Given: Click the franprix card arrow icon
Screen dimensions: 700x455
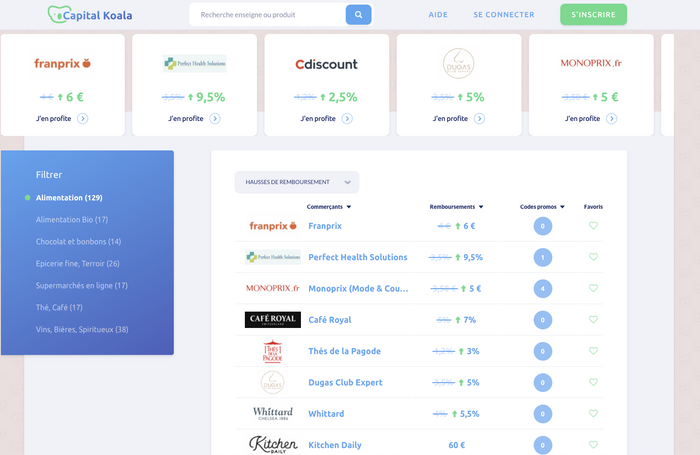Looking at the screenshot, I should click(83, 118).
